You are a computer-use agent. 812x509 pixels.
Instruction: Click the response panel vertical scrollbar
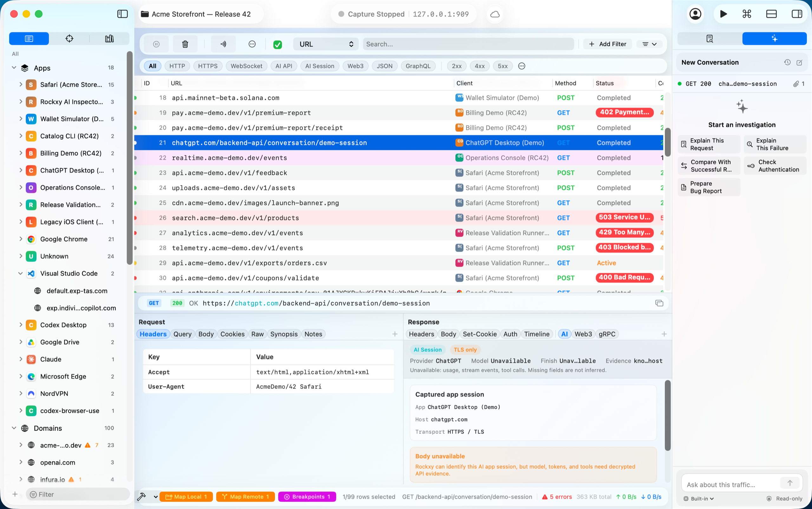tap(667, 415)
